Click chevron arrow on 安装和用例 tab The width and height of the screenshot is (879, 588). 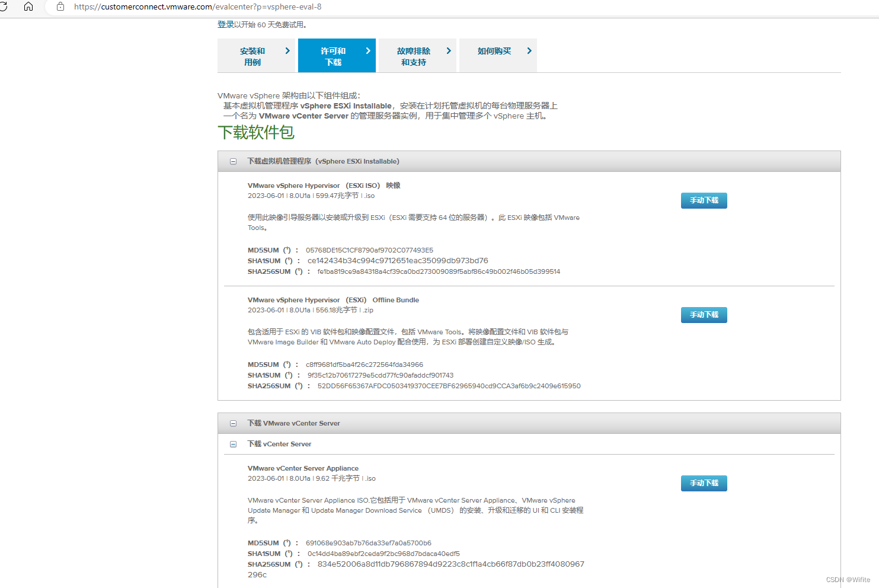coord(287,51)
